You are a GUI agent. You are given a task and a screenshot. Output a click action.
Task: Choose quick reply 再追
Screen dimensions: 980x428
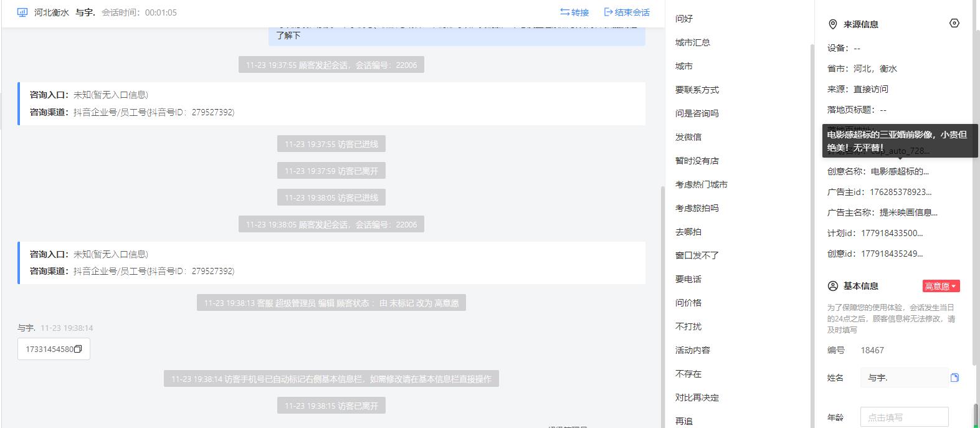tap(684, 421)
